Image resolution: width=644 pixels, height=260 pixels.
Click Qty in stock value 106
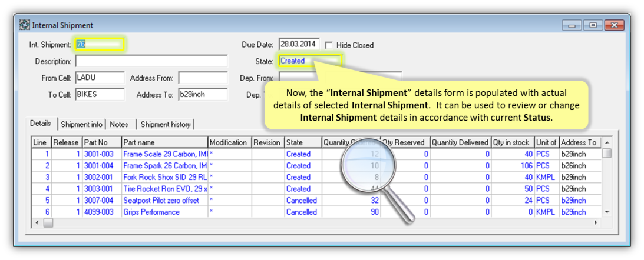[513, 166]
